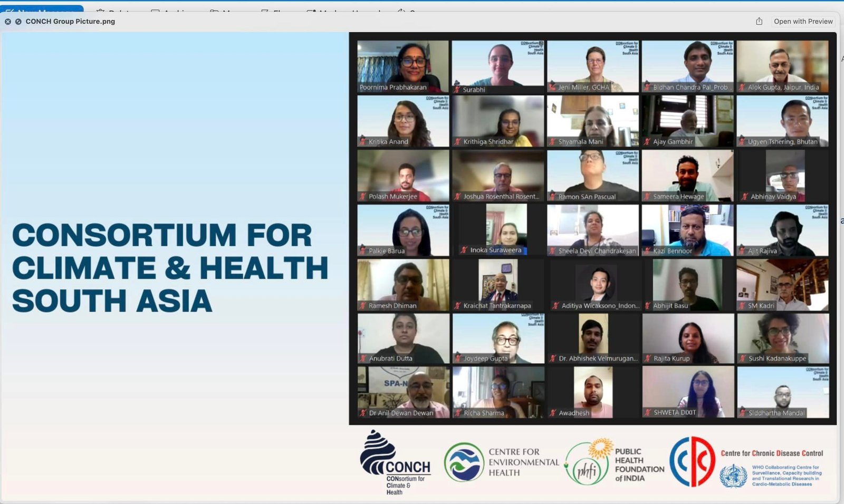The width and height of the screenshot is (844, 504).
Task: Click the Joydeep Gupta name label
Action: click(485, 358)
